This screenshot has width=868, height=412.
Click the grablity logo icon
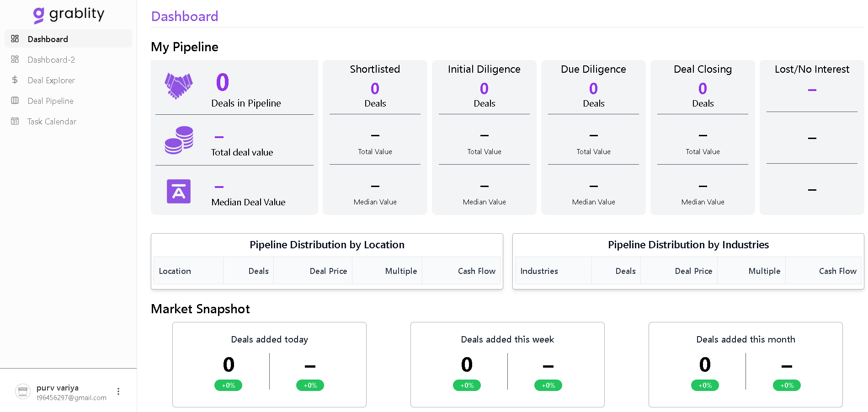(x=39, y=16)
